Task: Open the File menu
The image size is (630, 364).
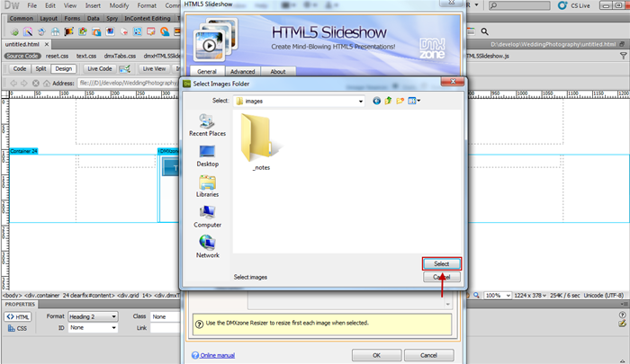Action: pyautogui.click(x=32, y=5)
